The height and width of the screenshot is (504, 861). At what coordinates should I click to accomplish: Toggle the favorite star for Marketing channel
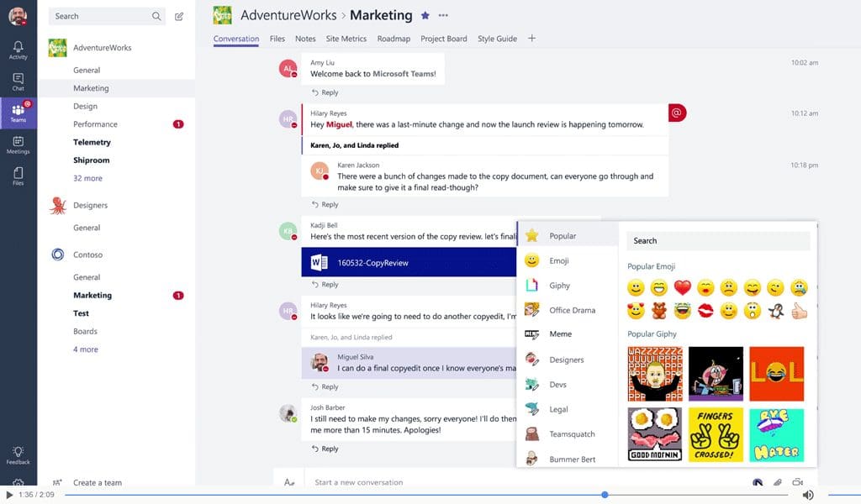[x=425, y=15]
